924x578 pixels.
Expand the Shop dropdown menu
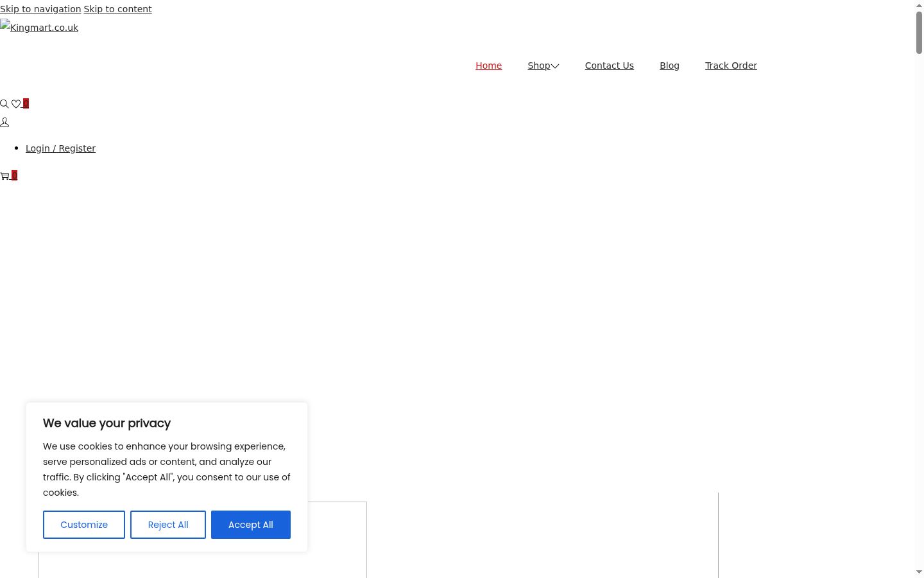click(x=543, y=66)
